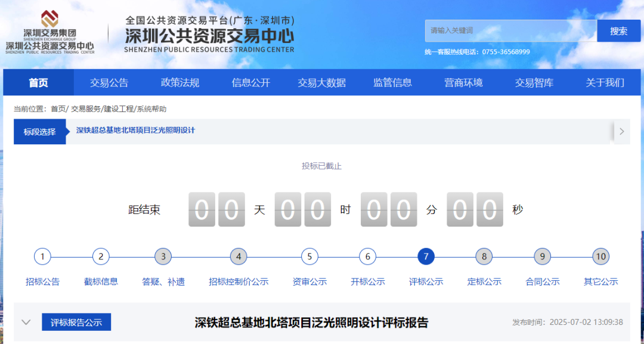Select step circle 3 答疑、补遗

pos(163,256)
